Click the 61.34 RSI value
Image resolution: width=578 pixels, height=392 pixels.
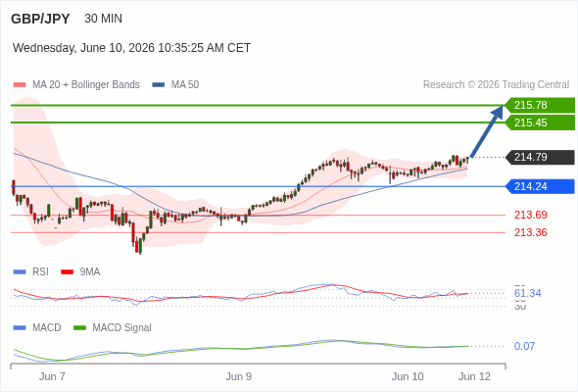527,293
